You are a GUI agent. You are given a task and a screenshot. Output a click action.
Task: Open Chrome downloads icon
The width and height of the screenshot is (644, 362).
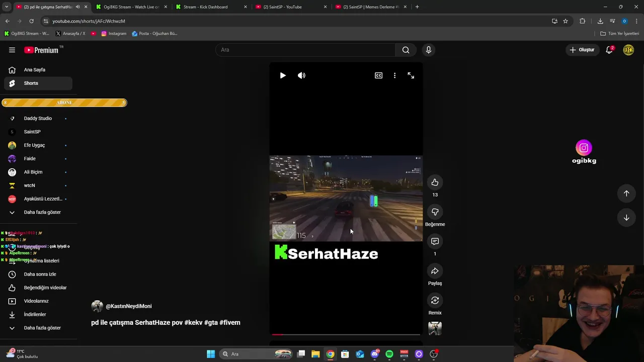click(x=600, y=21)
